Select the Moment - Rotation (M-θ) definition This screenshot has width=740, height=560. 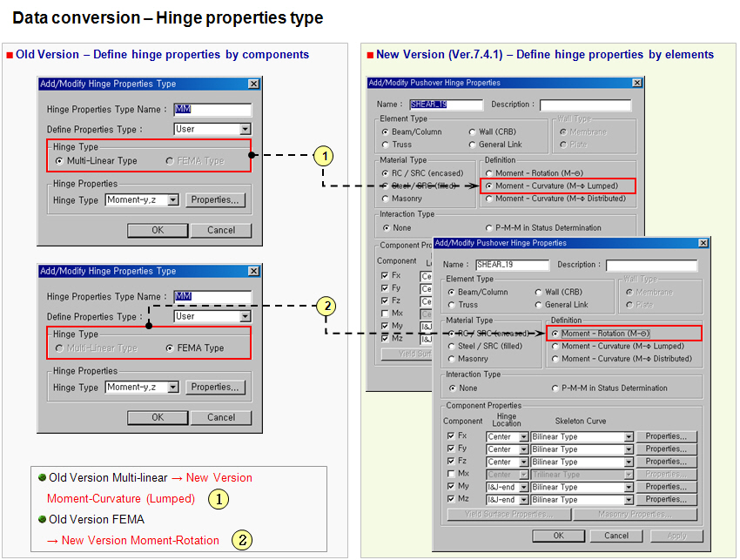(556, 333)
